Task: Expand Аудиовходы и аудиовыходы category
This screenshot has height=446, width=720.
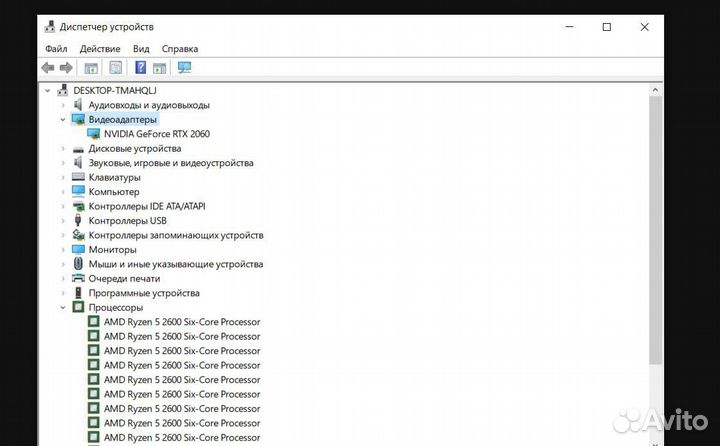Action: (x=63, y=105)
